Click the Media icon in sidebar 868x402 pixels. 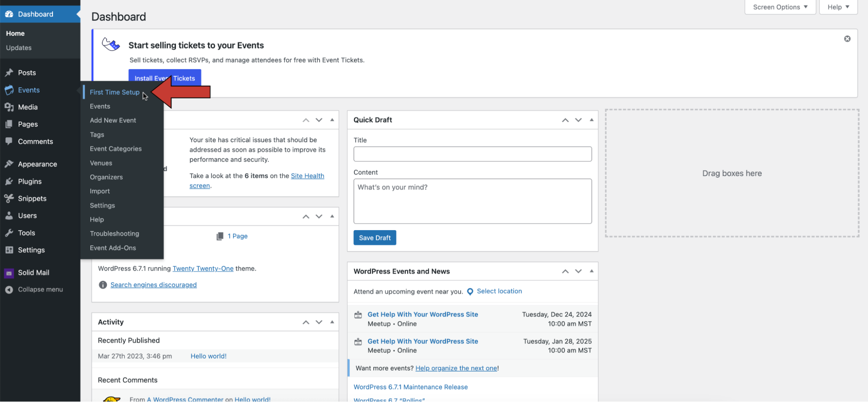click(x=9, y=107)
